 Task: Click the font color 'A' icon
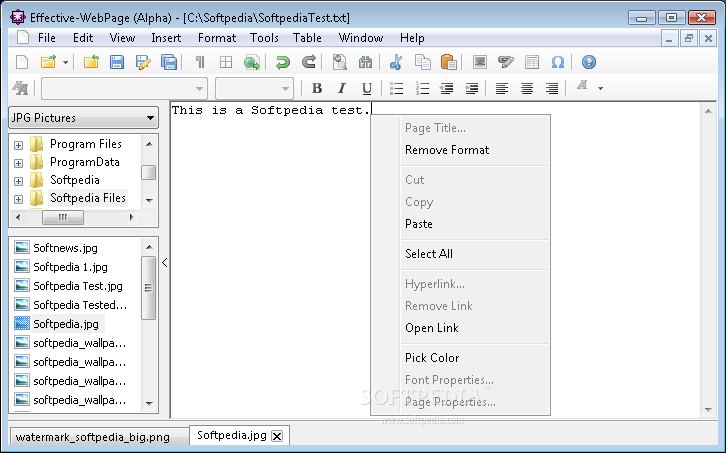click(582, 87)
